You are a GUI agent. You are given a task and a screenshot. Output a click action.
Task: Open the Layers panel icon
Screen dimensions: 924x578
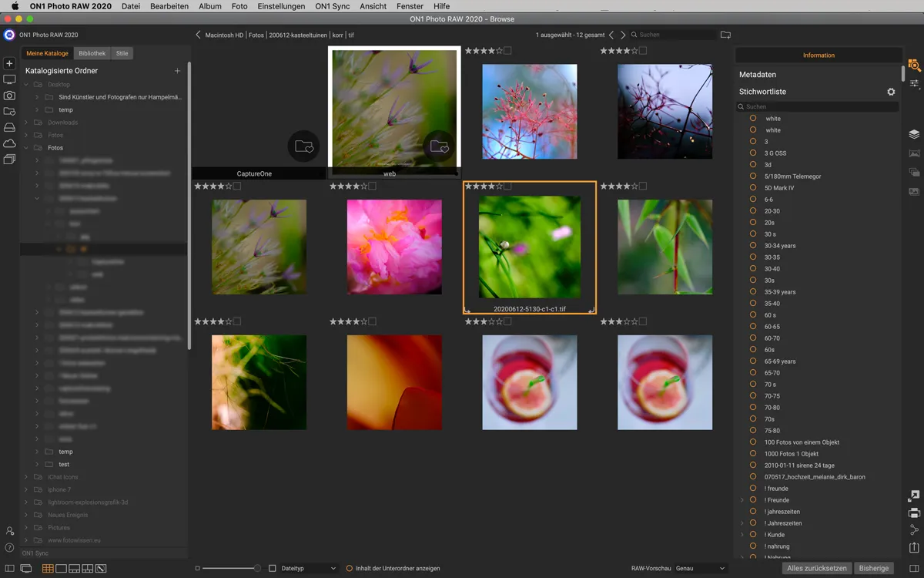point(915,133)
